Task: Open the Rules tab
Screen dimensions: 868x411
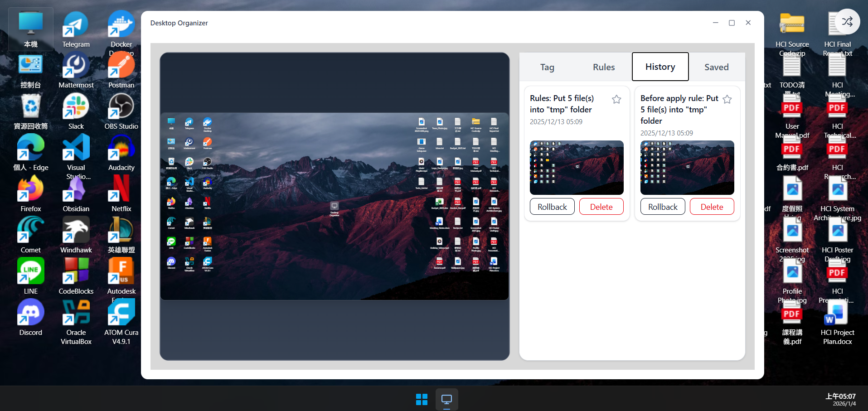Action: coord(604,67)
